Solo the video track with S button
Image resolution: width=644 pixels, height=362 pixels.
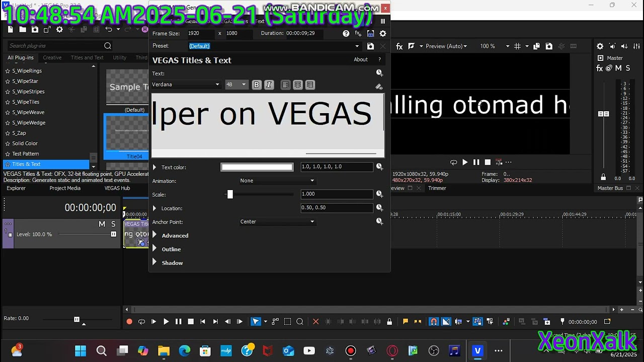[x=113, y=224]
